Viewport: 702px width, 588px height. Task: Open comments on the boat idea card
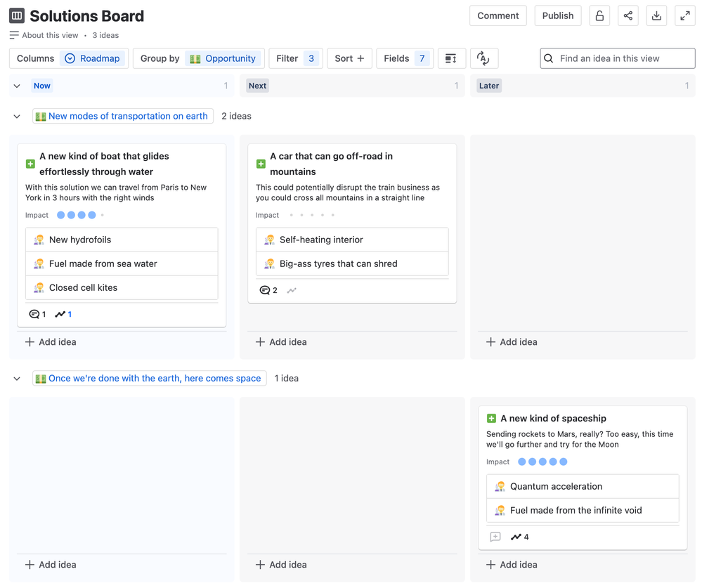point(37,314)
